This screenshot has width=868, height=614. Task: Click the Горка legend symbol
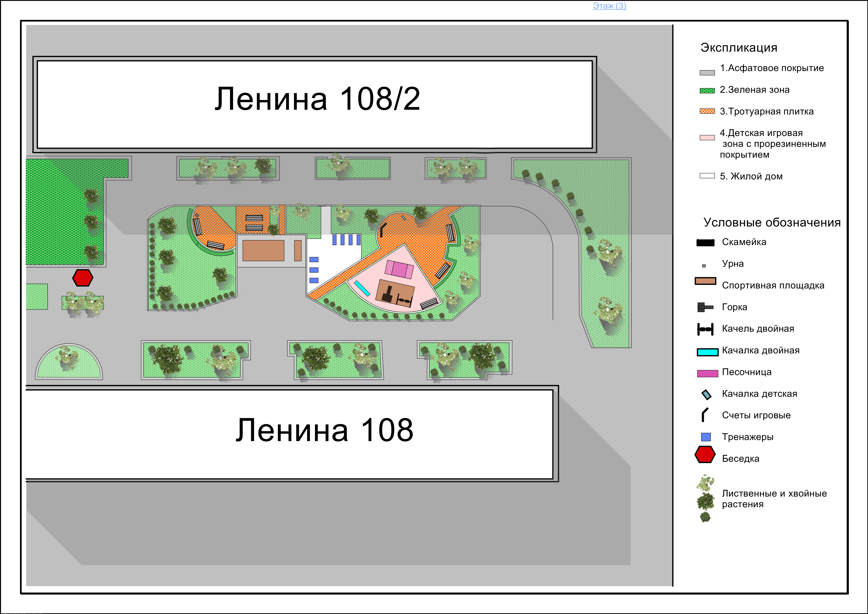pyautogui.click(x=705, y=307)
